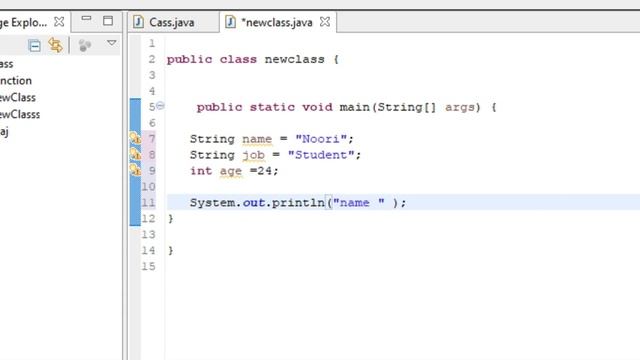Viewport: 640px width, 360px height.
Task: Click the newclass.java file icon
Action: pos(230,22)
